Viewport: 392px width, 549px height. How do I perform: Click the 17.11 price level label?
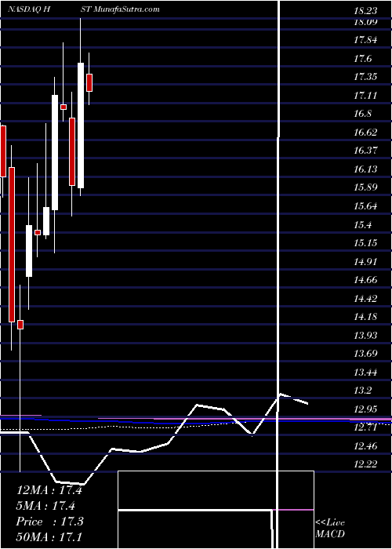pos(365,95)
